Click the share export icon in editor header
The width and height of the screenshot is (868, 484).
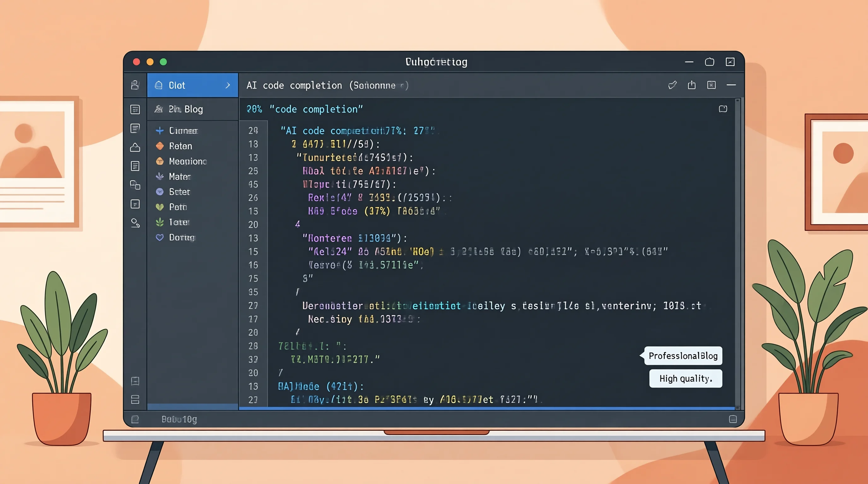[692, 85]
